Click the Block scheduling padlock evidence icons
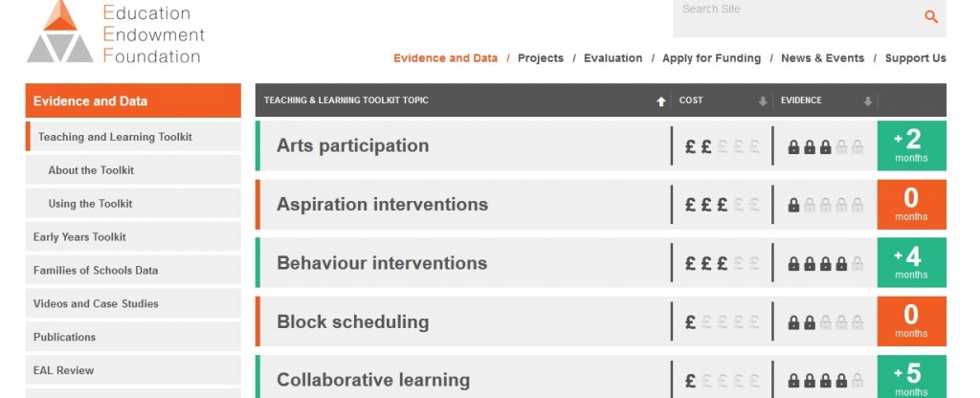Viewport: 980px width, 398px height. point(825,323)
